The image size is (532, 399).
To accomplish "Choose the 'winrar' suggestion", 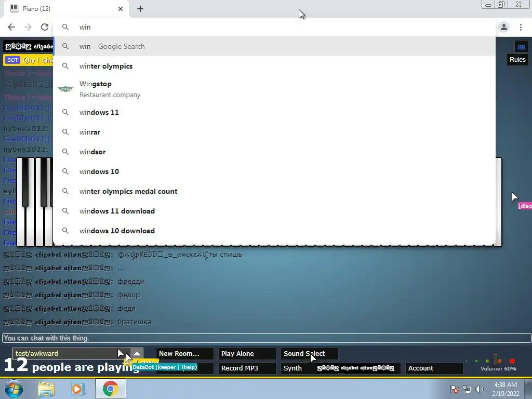I will [x=274, y=132].
